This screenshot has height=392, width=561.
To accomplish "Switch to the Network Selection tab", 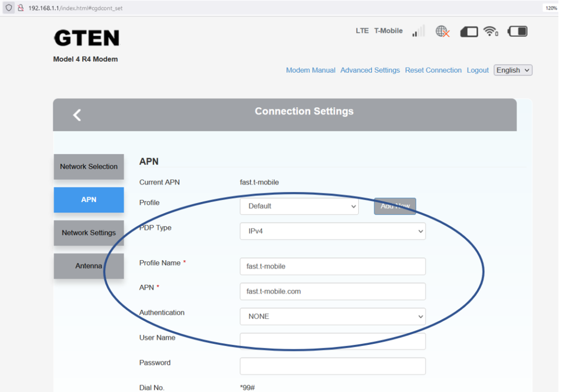I will point(89,166).
